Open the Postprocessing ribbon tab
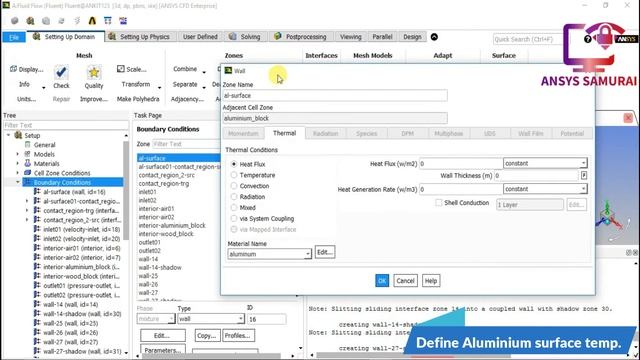Viewport: 640px width, 360px height. pyautogui.click(x=301, y=37)
